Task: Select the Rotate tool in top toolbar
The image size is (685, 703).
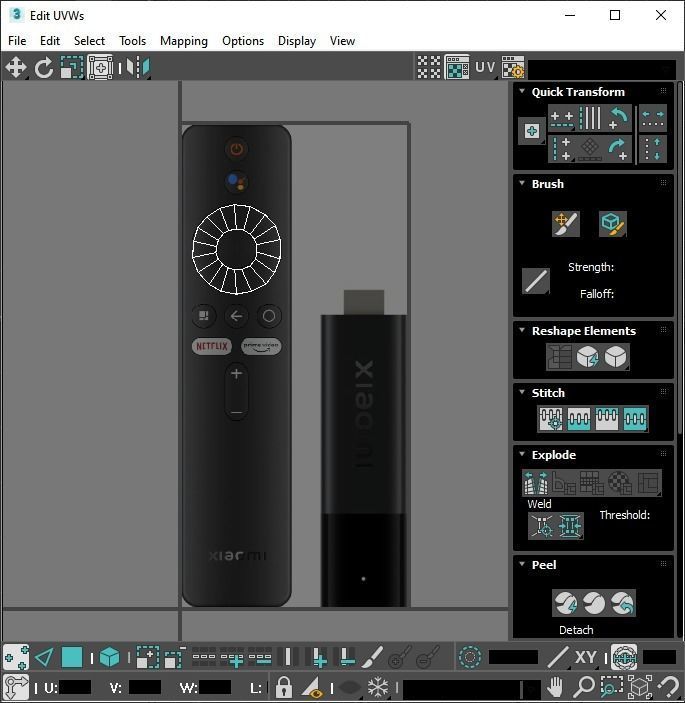Action: (x=44, y=67)
